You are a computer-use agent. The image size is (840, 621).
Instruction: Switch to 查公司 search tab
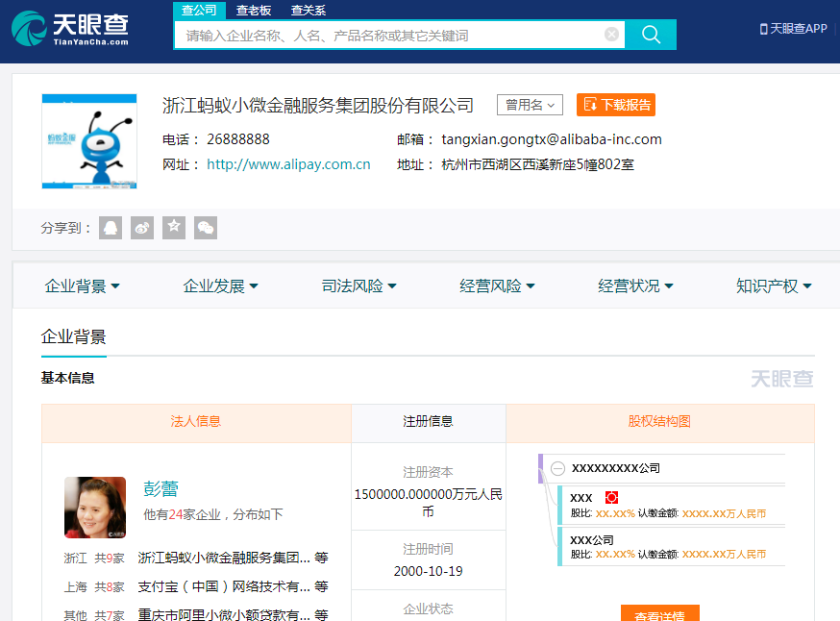(x=199, y=11)
